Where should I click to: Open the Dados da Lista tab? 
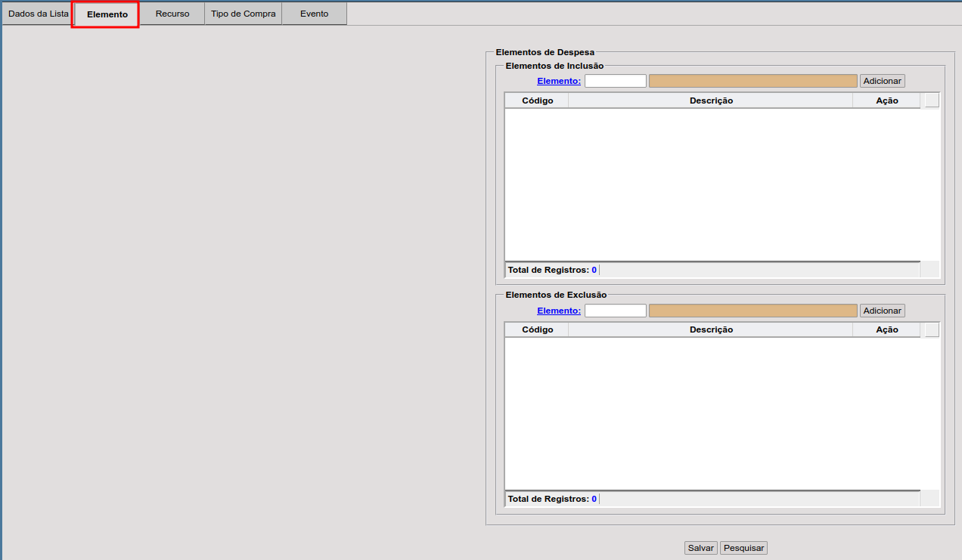tap(38, 14)
